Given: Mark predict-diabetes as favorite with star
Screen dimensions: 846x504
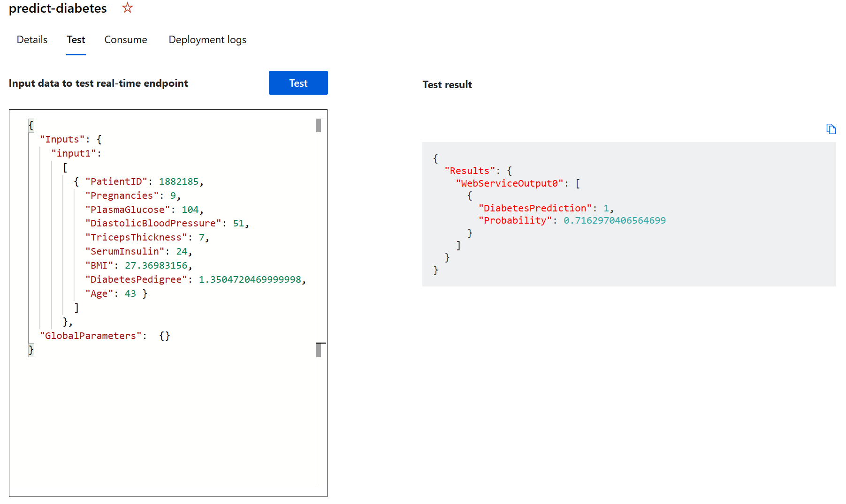Looking at the screenshot, I should point(127,8).
